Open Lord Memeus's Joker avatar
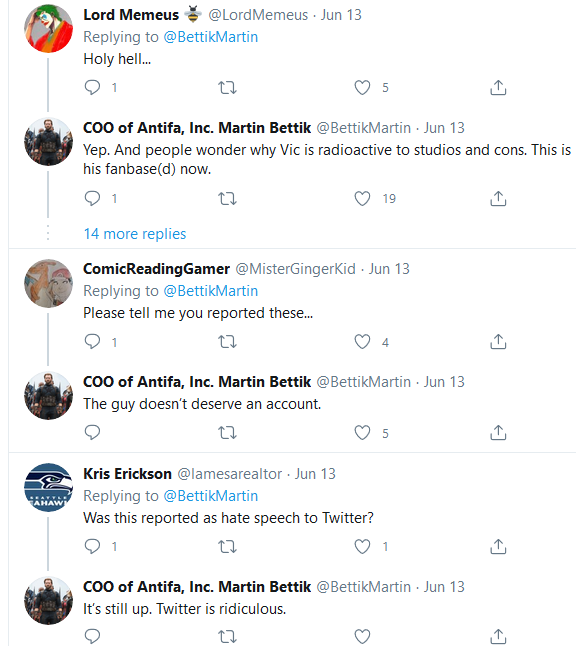This screenshot has height=646, width=576. 49,28
